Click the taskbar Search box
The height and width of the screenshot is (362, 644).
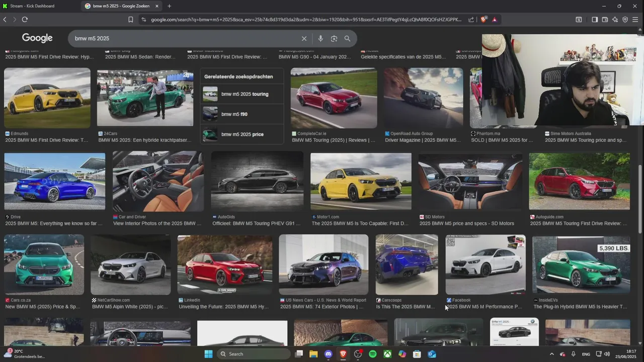click(x=254, y=354)
